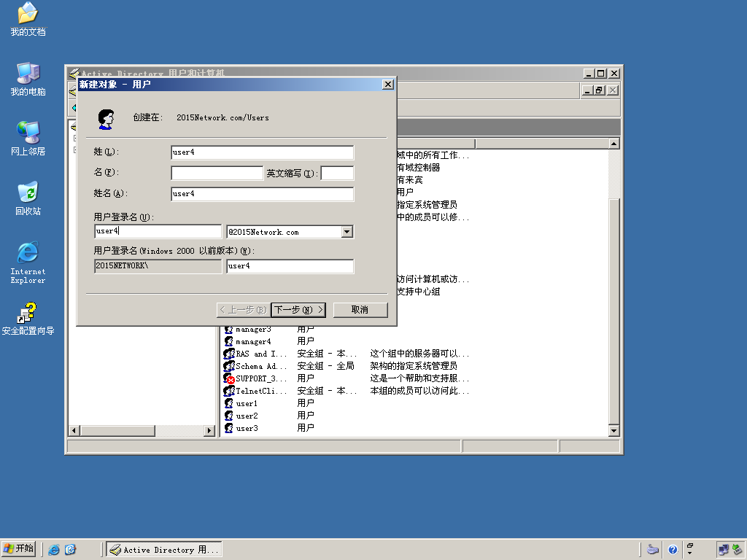This screenshot has height=560, width=747.
Task: Click the user3 name text
Action: click(247, 429)
